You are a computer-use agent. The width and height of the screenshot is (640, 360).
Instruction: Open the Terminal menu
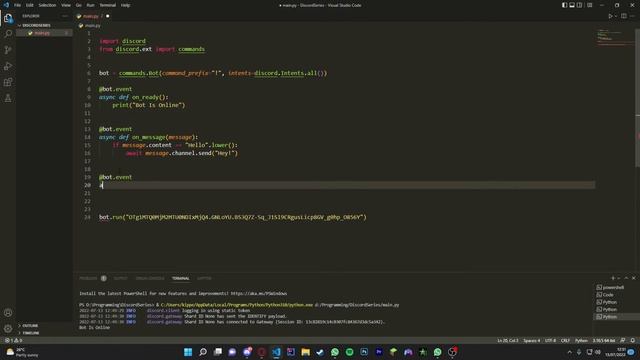[108, 5]
